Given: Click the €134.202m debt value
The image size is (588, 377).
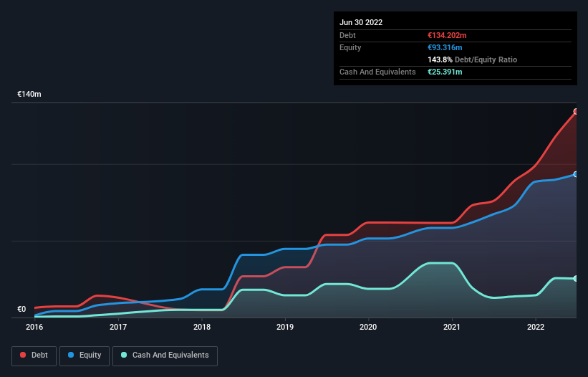Looking at the screenshot, I should click(447, 35).
